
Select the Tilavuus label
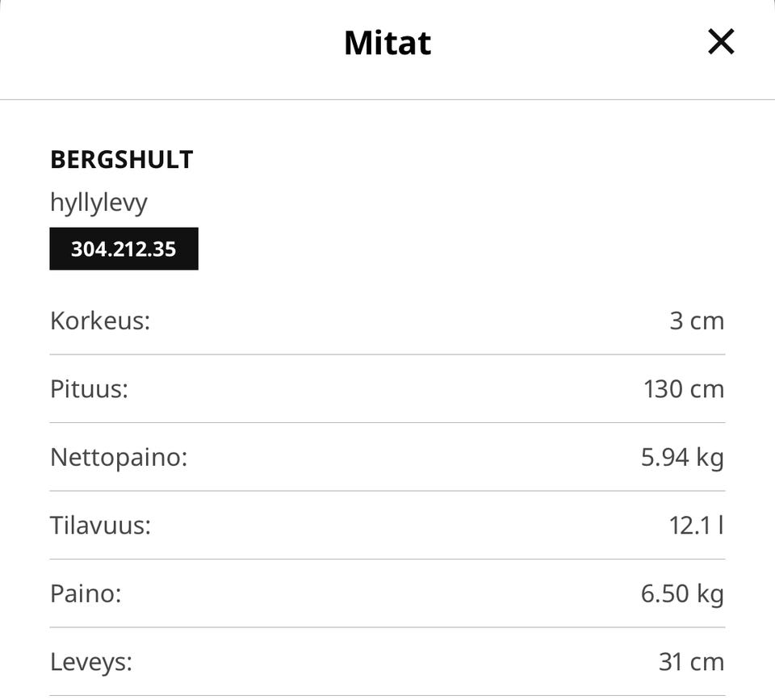pyautogui.click(x=100, y=526)
